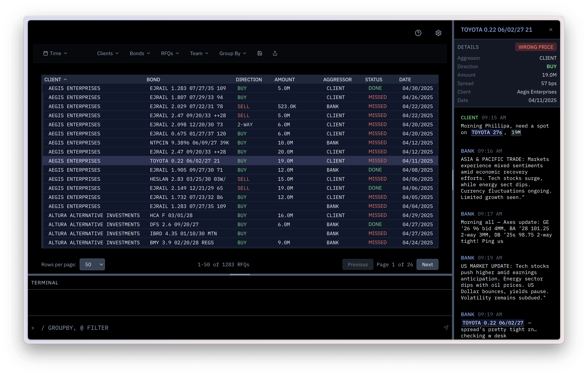
Task: Open the help question mark icon
Action: [x=418, y=33]
